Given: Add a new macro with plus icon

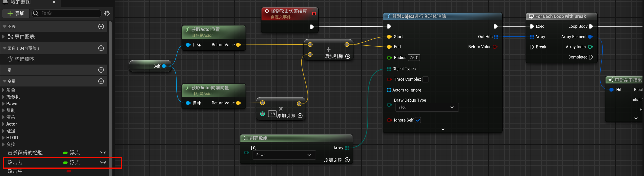Looking at the screenshot, I should coord(101,70).
